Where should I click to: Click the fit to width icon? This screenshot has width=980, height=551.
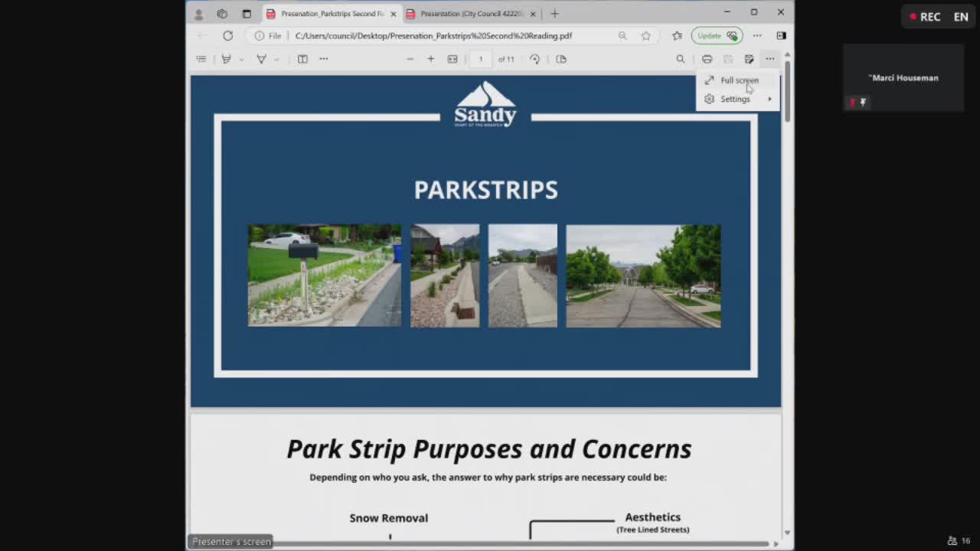pyautogui.click(x=452, y=59)
